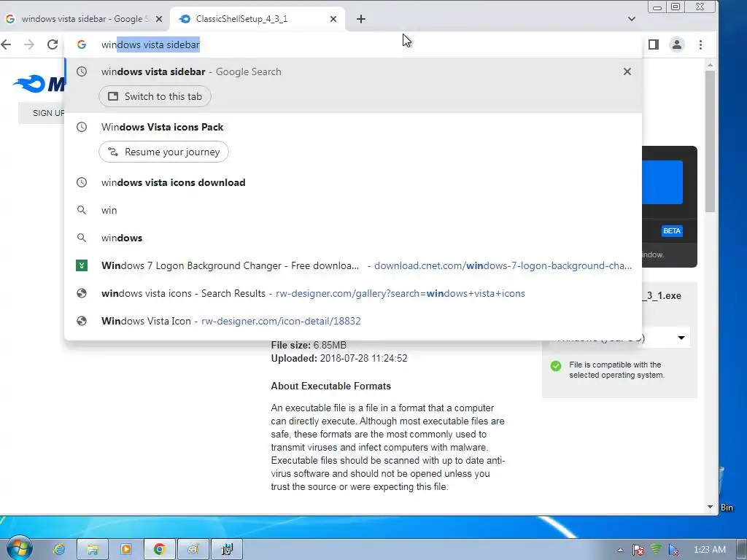Close the windows vista sidebar tab
The image size is (747, 560).
[159, 19]
